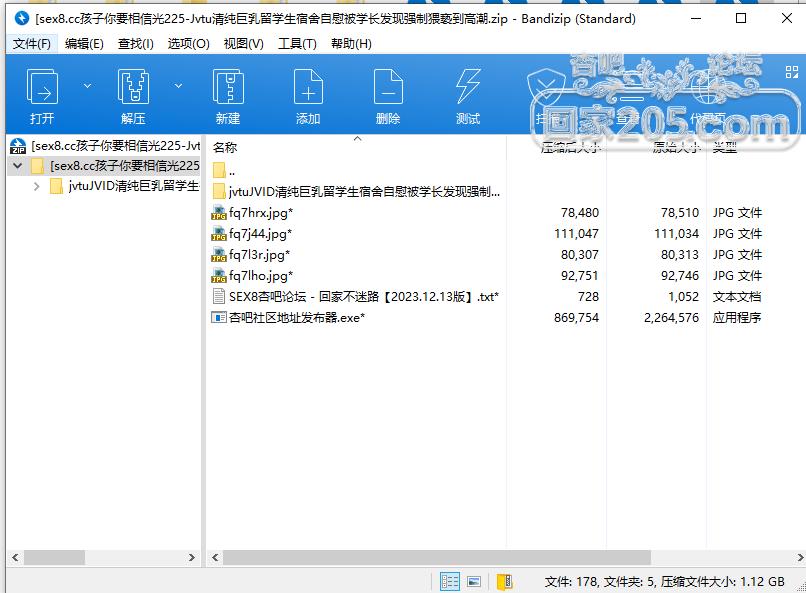Click original size 2,264,576 cell

(671, 318)
